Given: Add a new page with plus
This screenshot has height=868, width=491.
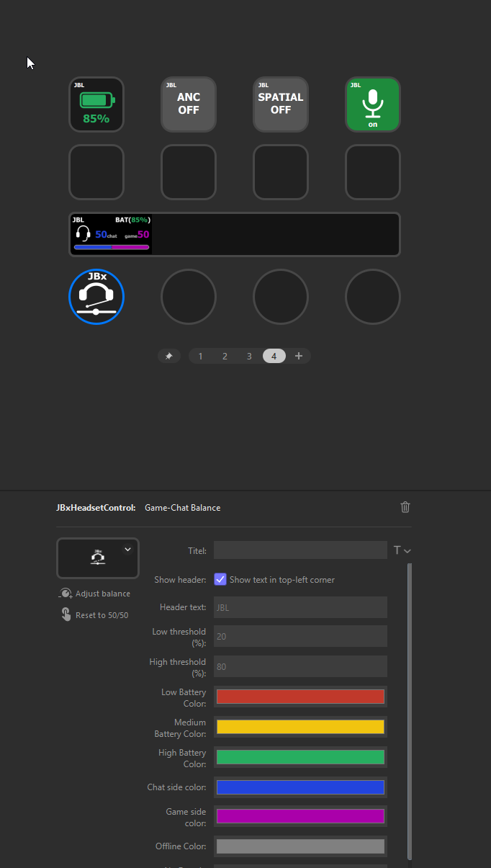Looking at the screenshot, I should point(299,356).
